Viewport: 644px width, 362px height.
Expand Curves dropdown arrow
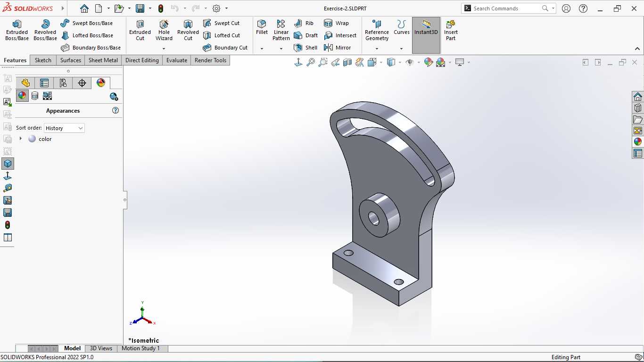pyautogui.click(x=402, y=48)
